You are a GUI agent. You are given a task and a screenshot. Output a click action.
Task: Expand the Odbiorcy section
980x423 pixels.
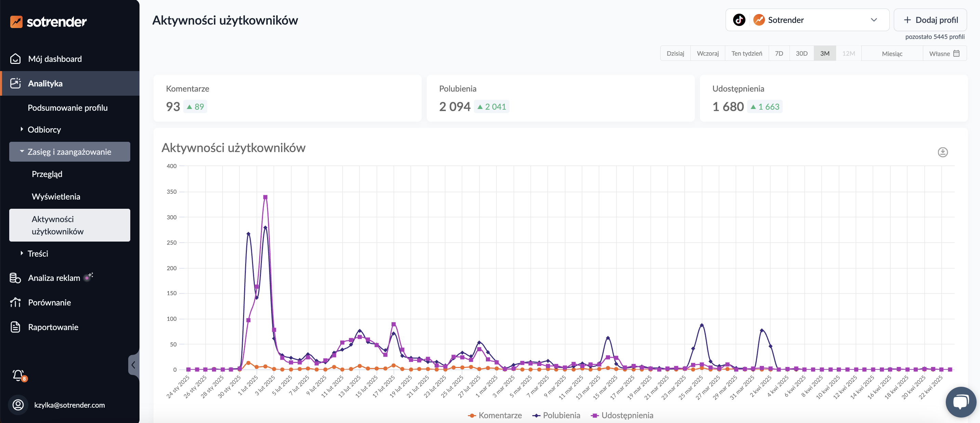pyautogui.click(x=44, y=129)
